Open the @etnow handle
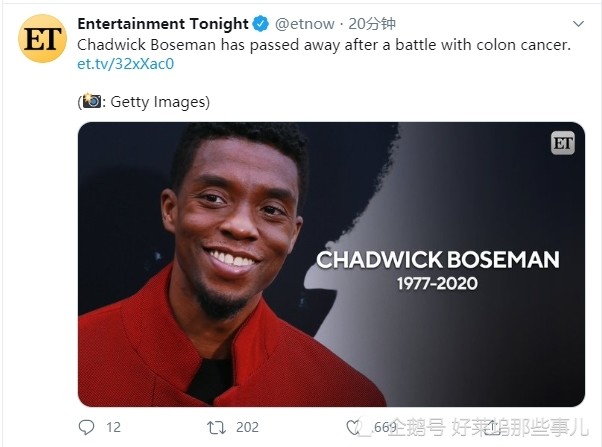This screenshot has height=447, width=602. tap(304, 24)
